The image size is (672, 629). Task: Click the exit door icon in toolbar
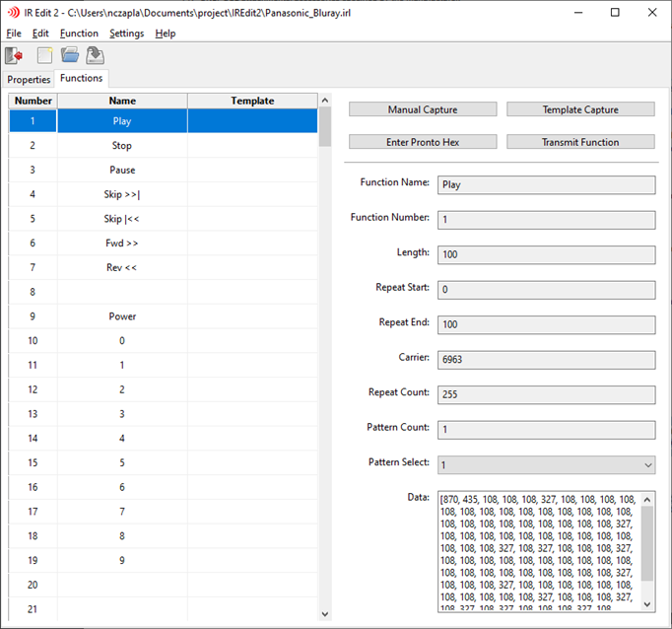(15, 55)
